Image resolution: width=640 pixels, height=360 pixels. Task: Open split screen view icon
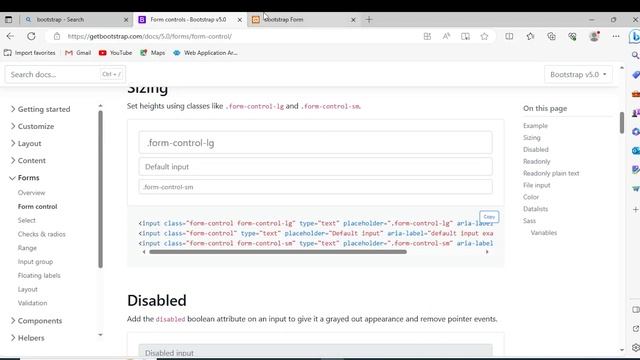509,36
